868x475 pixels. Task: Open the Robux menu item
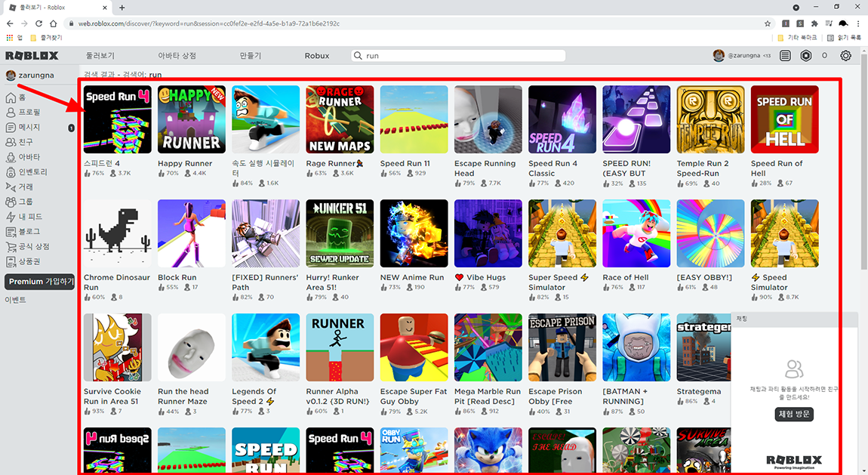pyautogui.click(x=317, y=55)
